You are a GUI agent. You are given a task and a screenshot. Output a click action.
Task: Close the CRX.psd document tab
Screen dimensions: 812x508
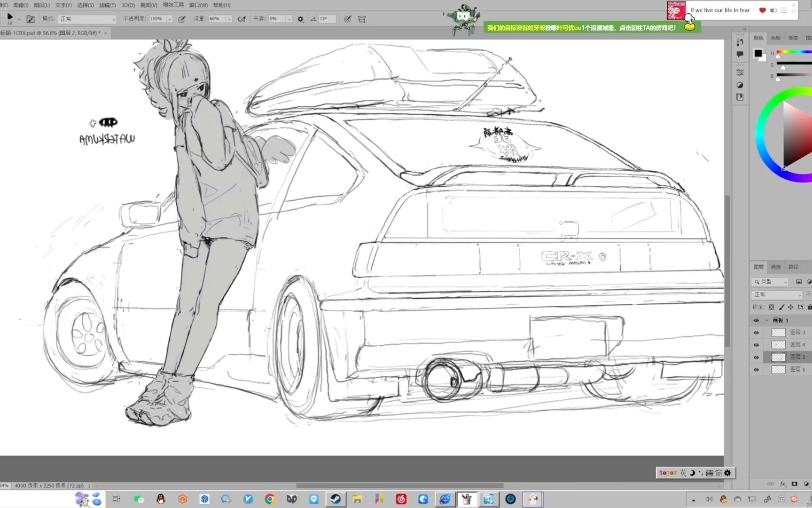pyautogui.click(x=105, y=33)
